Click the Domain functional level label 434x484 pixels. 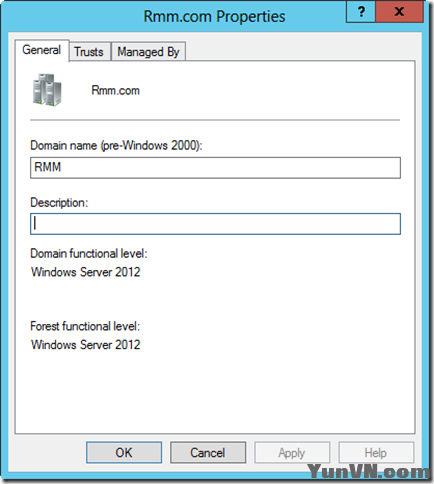point(89,254)
